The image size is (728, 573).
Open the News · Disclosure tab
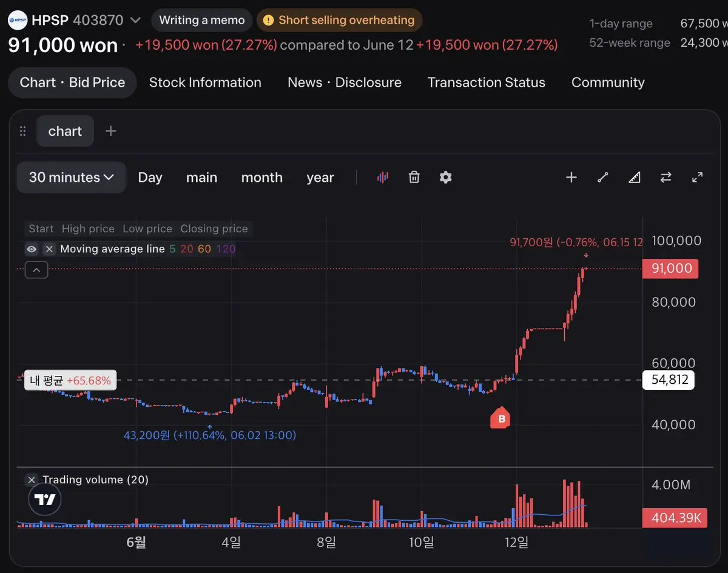(x=345, y=82)
